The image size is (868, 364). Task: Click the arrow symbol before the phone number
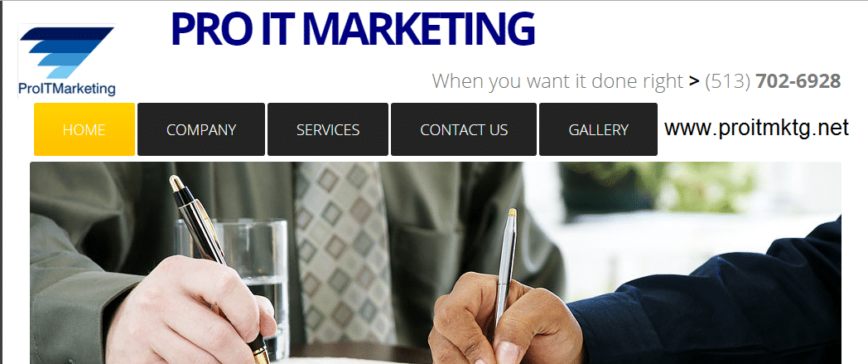694,81
